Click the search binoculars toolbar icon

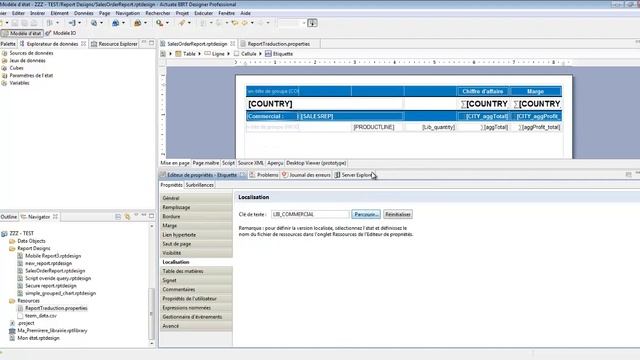(160, 23)
